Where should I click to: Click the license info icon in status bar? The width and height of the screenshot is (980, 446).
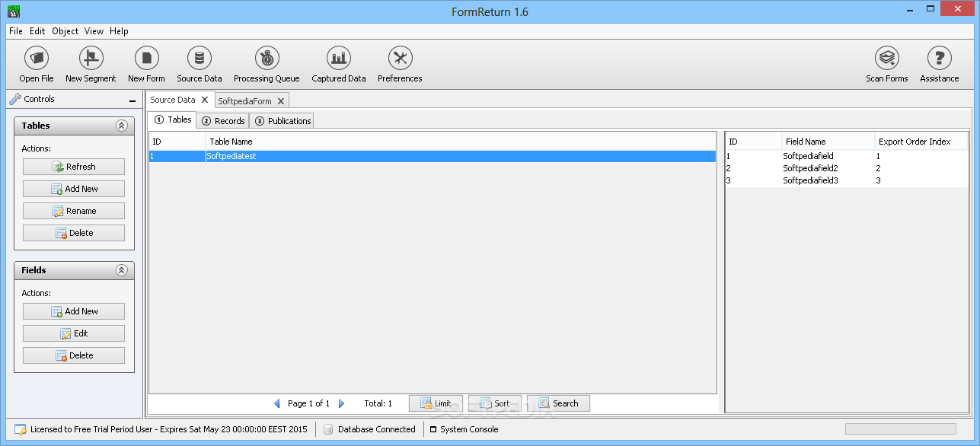pyautogui.click(x=21, y=429)
